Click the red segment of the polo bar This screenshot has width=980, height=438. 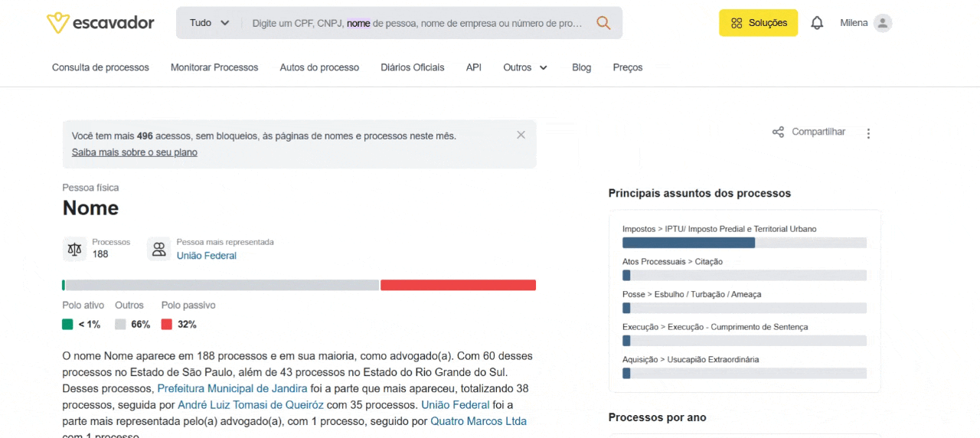(x=458, y=285)
